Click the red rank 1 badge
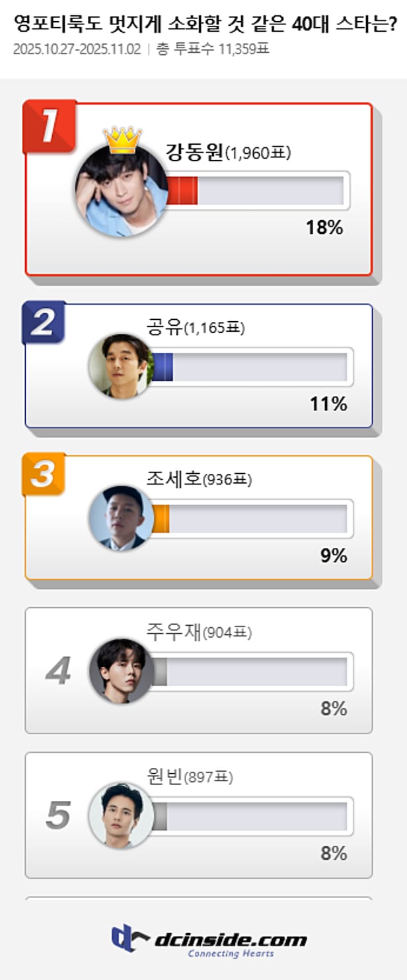407x980 pixels. [50, 126]
